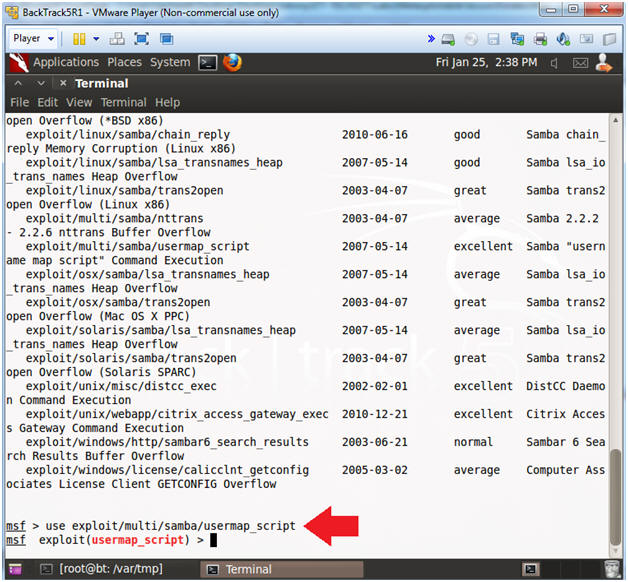628x582 pixels.
Task: Click exploit/unix/misc/distcc_exec text
Action: (121, 387)
